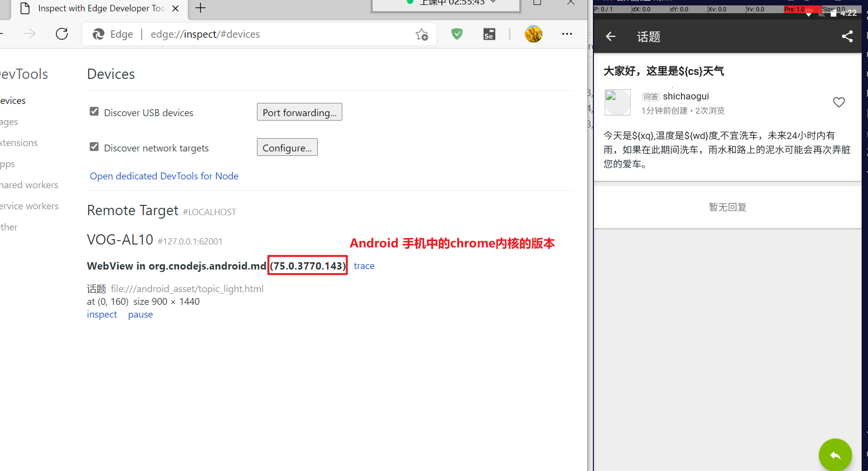Screen dimensions: 868x471
Task: Tap the username shichaogui
Action: (686, 96)
